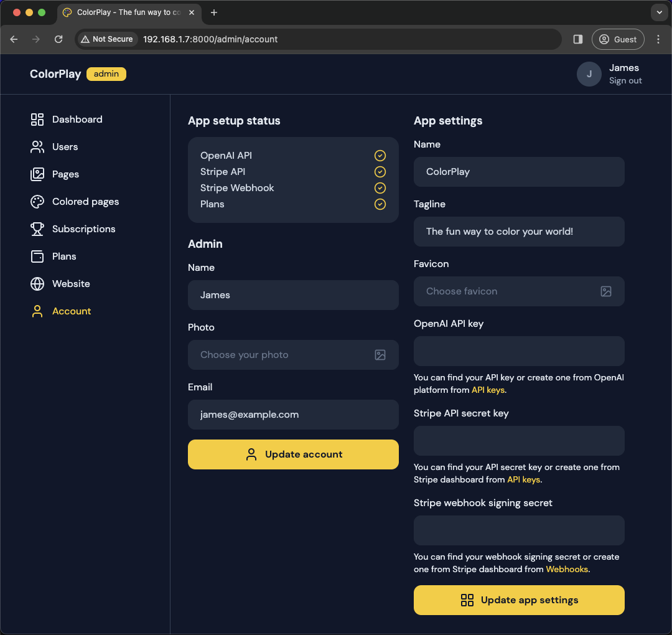Open the API keys link under OpenAI field
The image size is (672, 635).
point(488,390)
